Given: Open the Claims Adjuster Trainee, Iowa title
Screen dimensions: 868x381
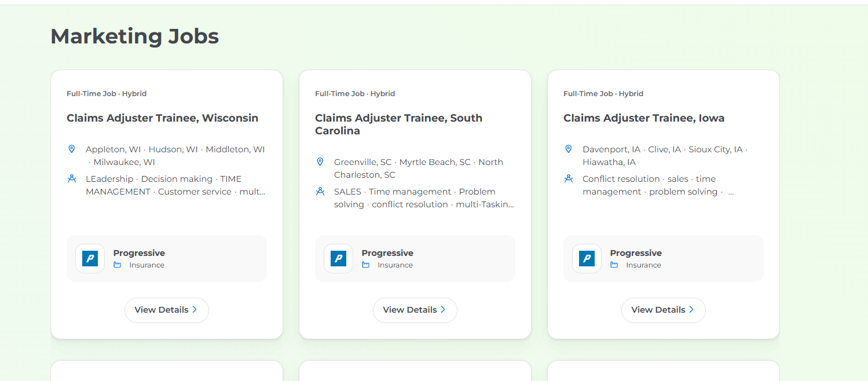Looking at the screenshot, I should [643, 118].
